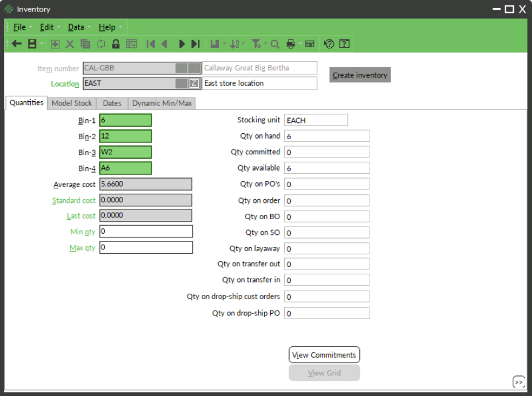The width and height of the screenshot is (532, 396).
Task: Click the padlock Lock icon
Action: pyautogui.click(x=116, y=44)
